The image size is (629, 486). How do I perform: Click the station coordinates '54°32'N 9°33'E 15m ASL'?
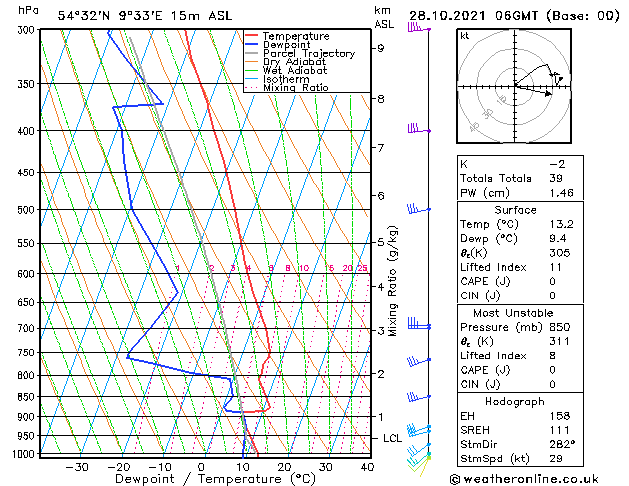click(145, 16)
